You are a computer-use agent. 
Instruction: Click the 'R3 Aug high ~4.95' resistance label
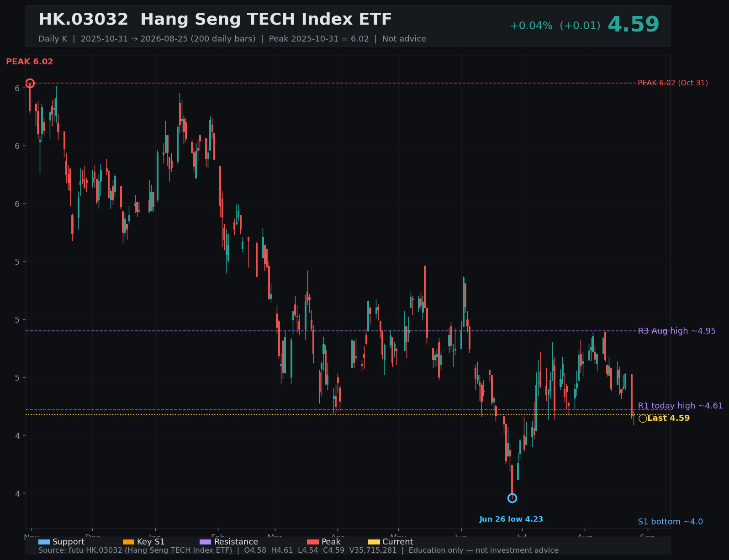coord(677,331)
